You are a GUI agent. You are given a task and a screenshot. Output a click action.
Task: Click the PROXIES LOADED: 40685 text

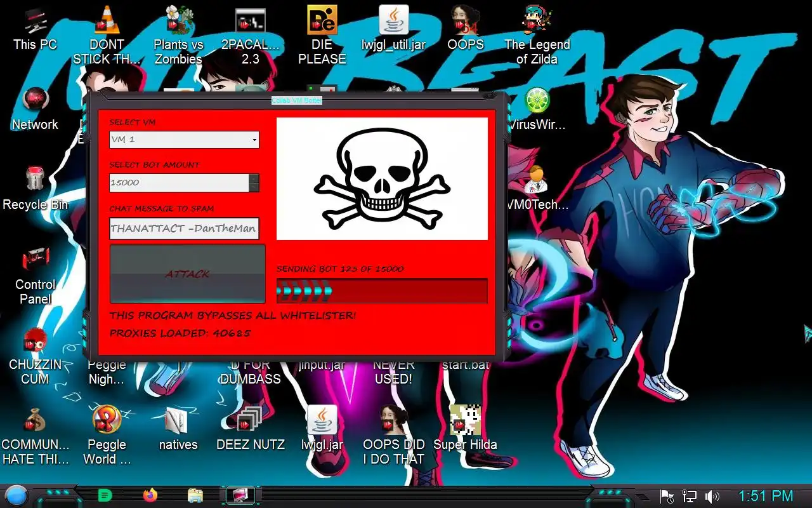pos(180,333)
